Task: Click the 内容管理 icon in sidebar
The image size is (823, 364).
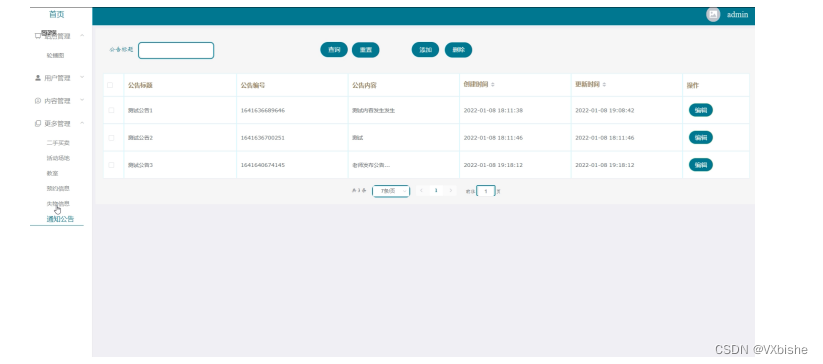Action: click(x=38, y=101)
